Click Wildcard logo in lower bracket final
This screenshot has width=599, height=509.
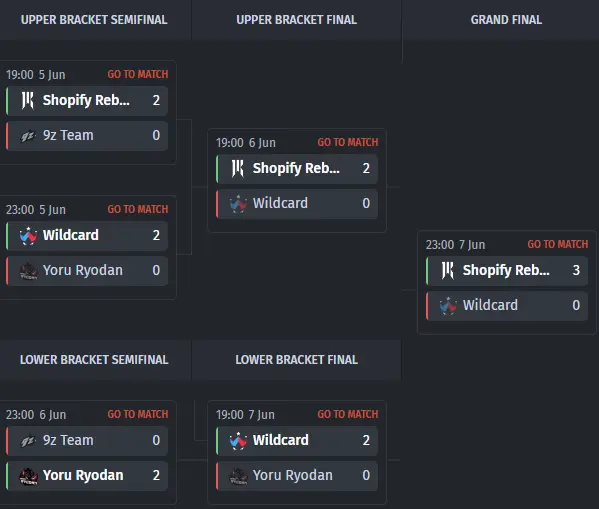(x=238, y=441)
